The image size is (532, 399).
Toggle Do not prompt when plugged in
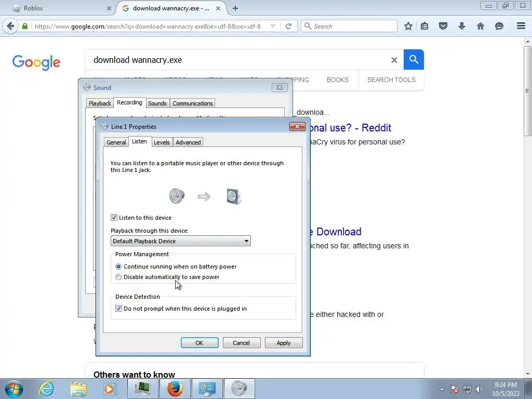point(118,309)
